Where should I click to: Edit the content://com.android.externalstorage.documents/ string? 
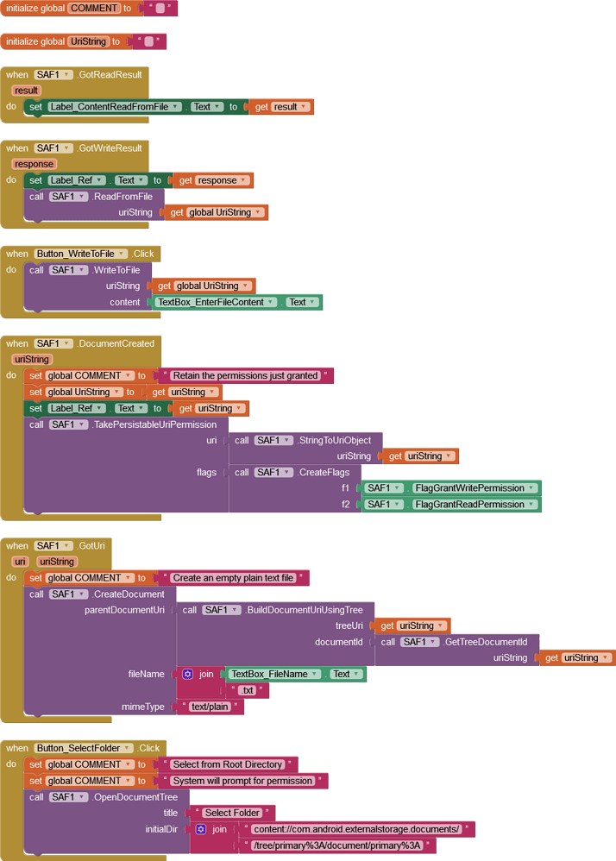[356, 829]
